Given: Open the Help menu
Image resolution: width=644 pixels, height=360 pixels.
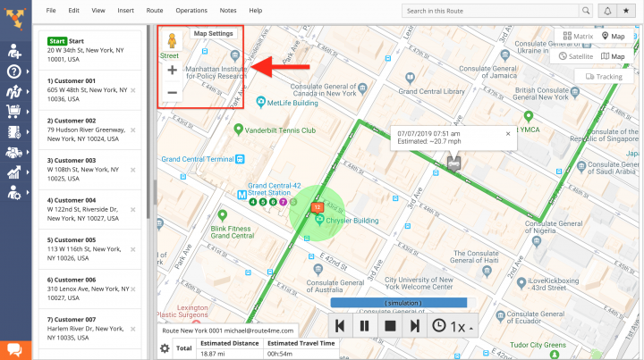Looking at the screenshot, I should pos(256,11).
